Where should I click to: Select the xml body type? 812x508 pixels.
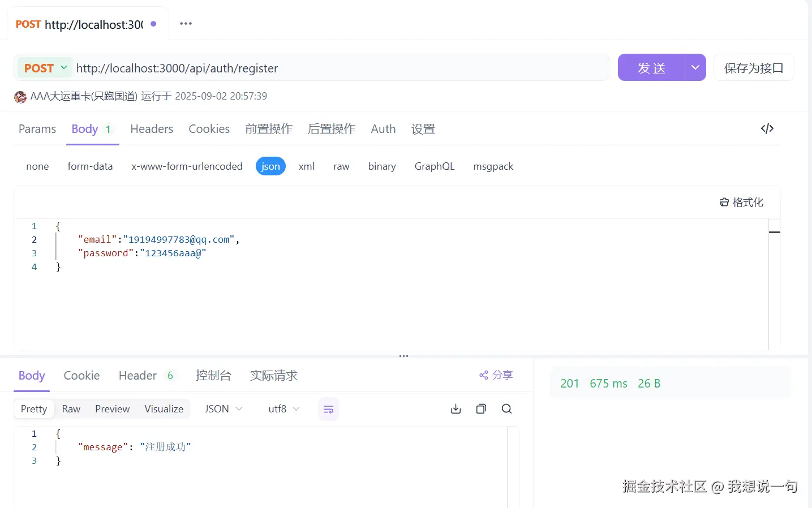tap(307, 166)
